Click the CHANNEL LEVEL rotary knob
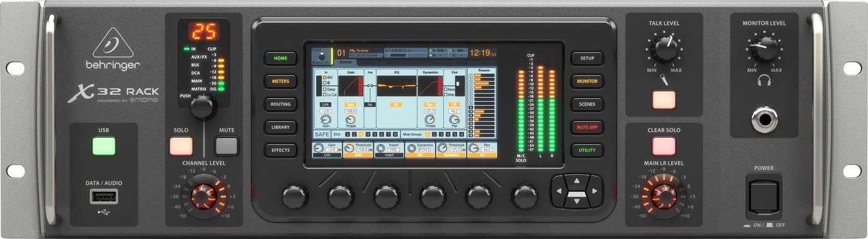Screen dimensions: 868x239 click(x=203, y=196)
